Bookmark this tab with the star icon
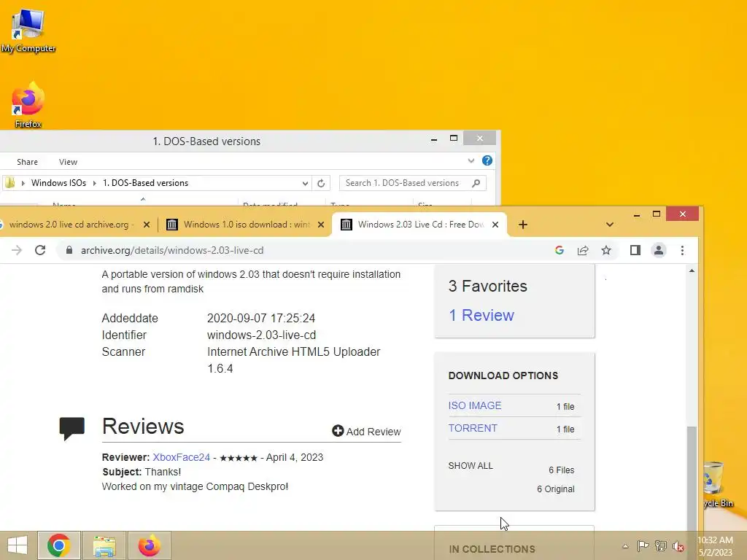The height and width of the screenshot is (560, 747). [606, 251]
